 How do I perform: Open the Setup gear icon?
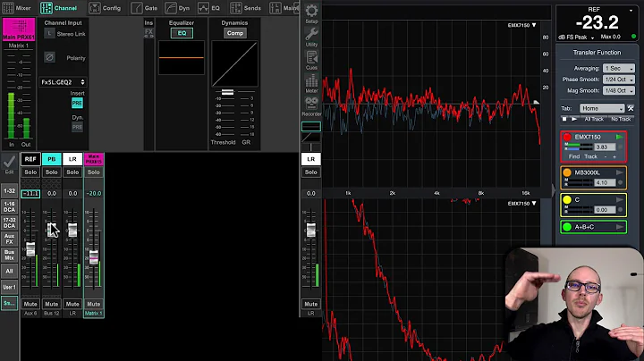pos(312,11)
